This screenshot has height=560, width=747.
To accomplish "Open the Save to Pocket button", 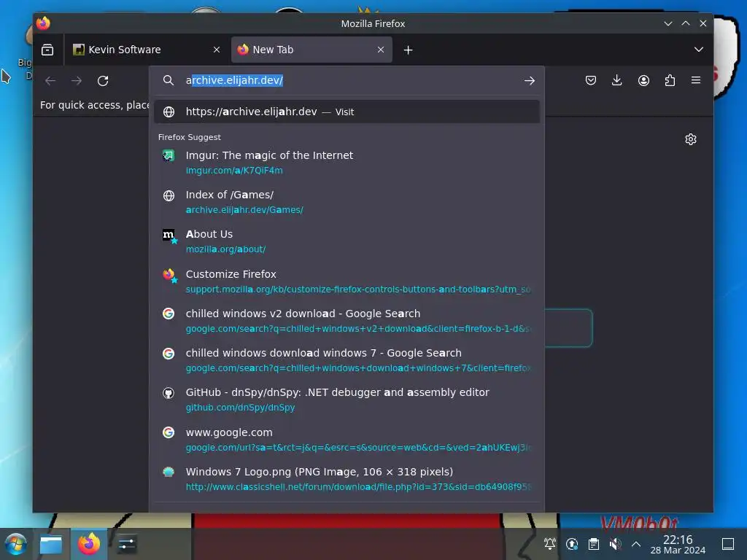I will click(591, 80).
